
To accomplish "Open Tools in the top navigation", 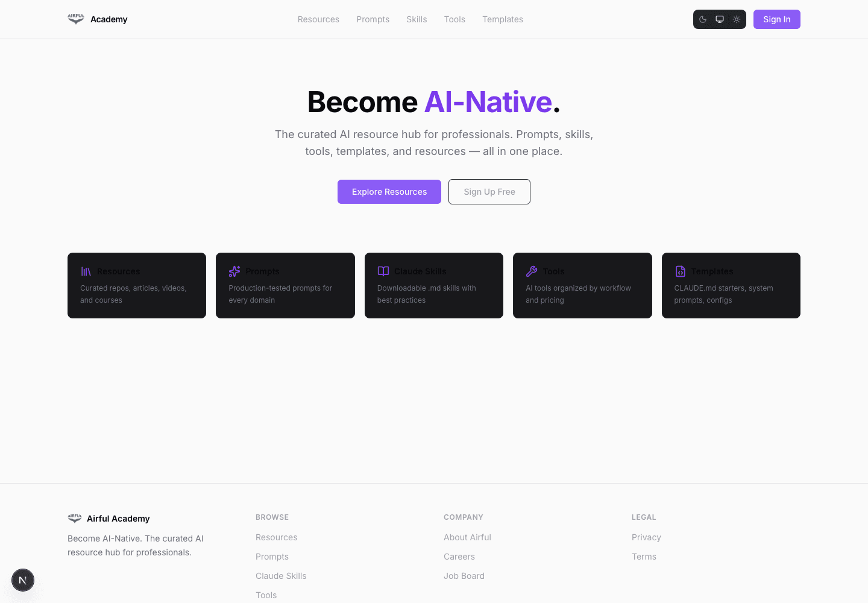I will (x=454, y=19).
